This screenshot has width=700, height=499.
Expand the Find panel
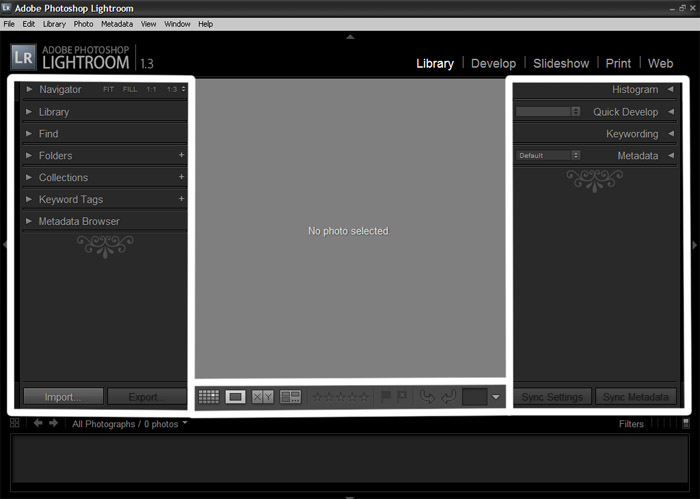click(29, 133)
